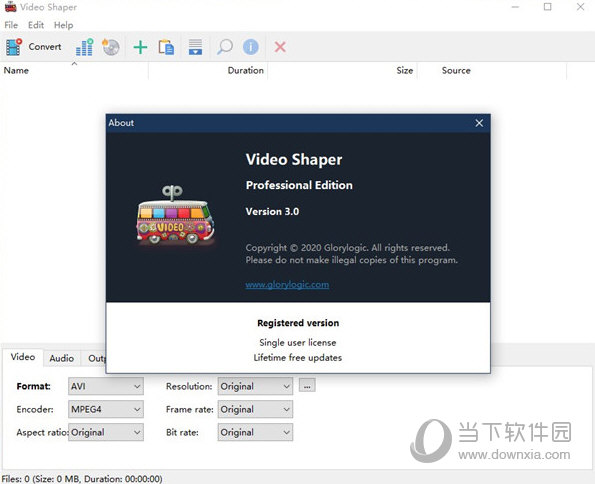Remove item with the red X icon
This screenshot has width=595, height=484.
(x=280, y=47)
